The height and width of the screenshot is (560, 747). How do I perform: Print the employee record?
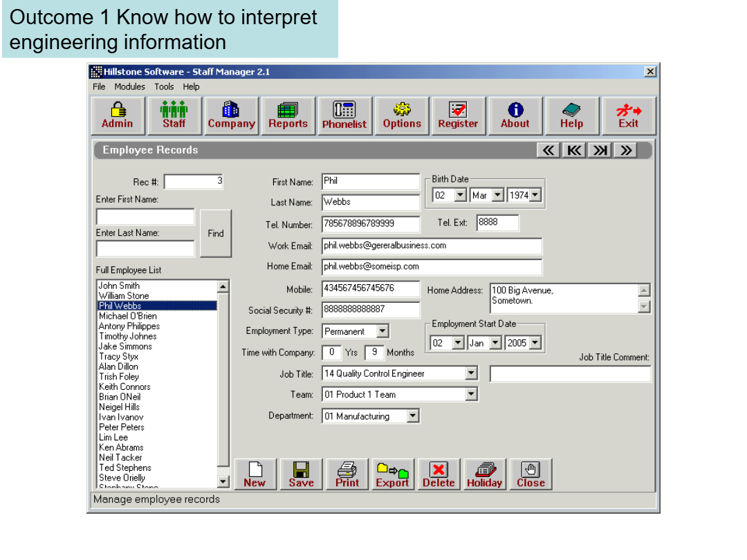point(347,474)
